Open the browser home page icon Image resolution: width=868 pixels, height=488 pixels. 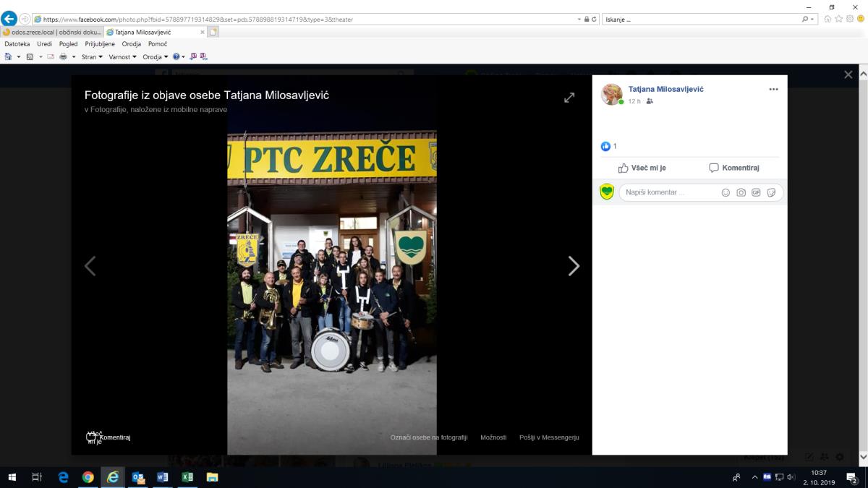pyautogui.click(x=827, y=20)
